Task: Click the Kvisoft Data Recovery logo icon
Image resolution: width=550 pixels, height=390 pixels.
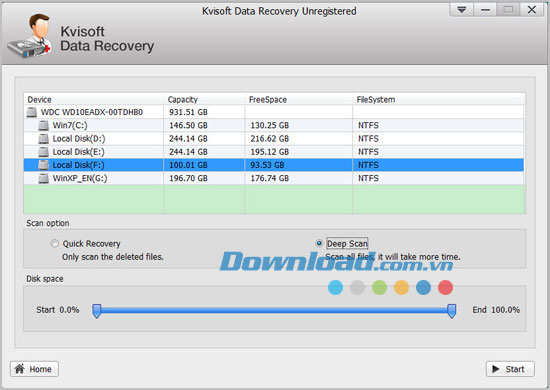Action: tap(29, 36)
